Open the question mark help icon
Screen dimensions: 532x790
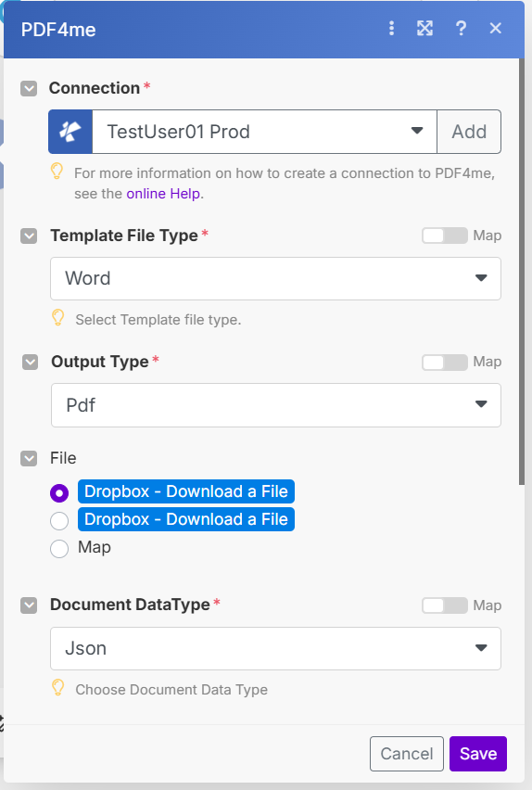tap(461, 28)
